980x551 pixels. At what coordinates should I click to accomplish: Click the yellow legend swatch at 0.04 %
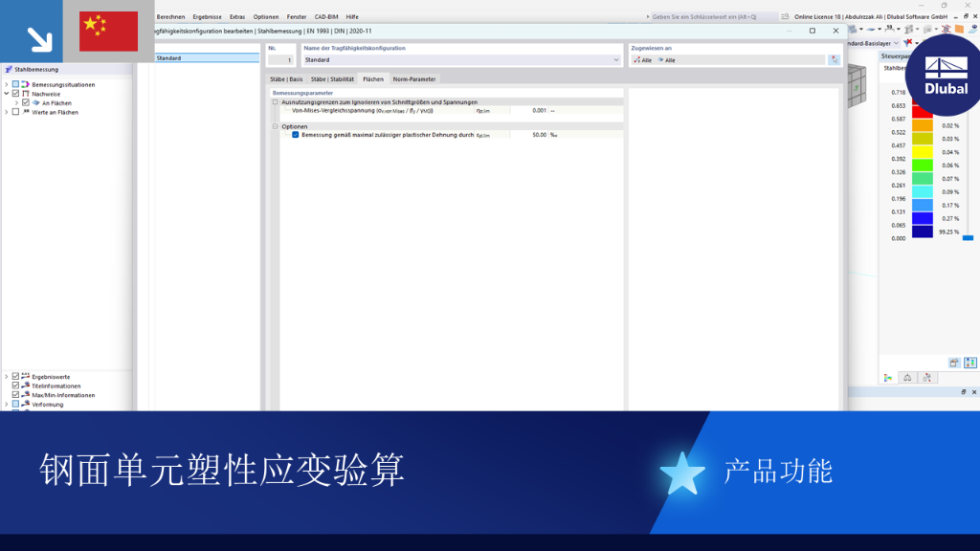click(x=923, y=152)
